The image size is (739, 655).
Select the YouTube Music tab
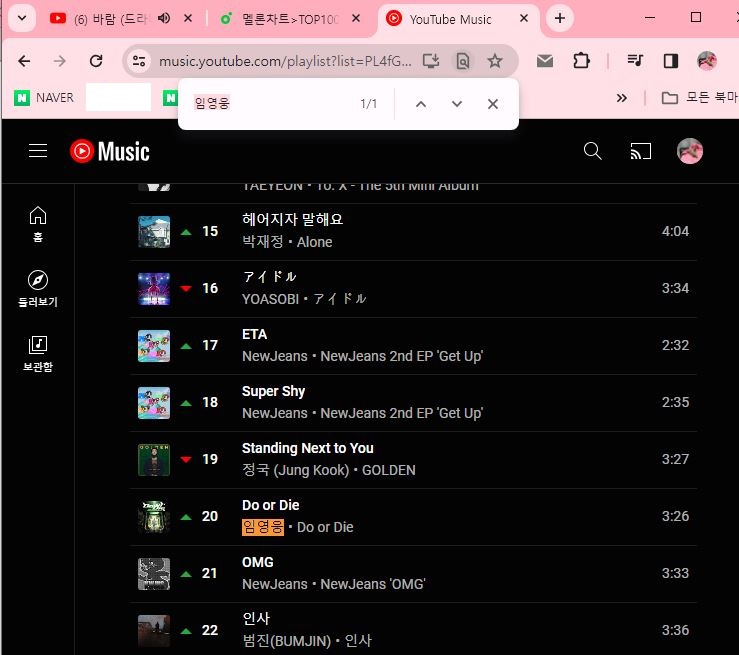click(x=450, y=19)
